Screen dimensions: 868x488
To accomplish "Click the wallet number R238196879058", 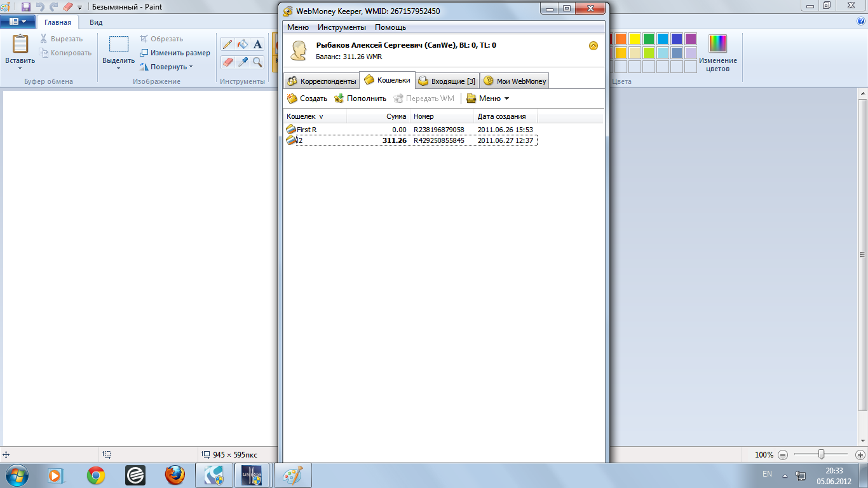I will [x=439, y=130].
